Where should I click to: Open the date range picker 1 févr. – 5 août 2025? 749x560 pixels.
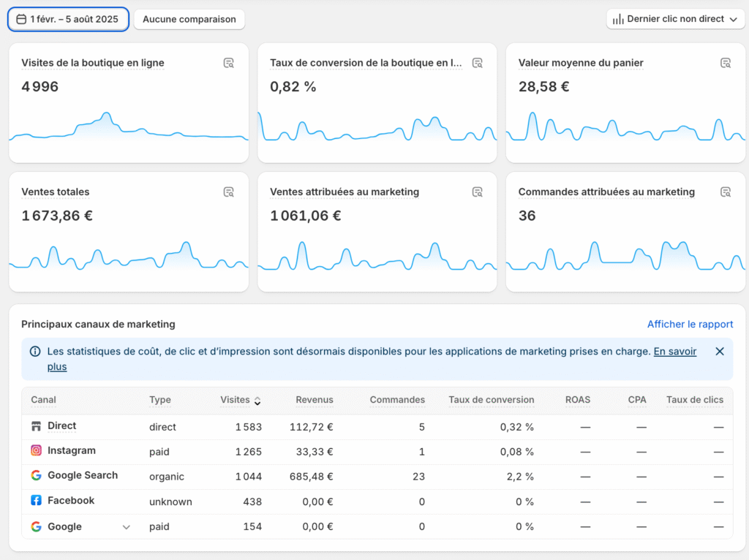click(x=68, y=19)
